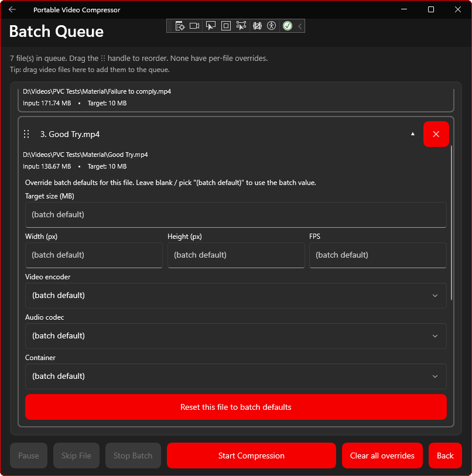
Task: Click the track focused element icon
Action: (x=241, y=26)
